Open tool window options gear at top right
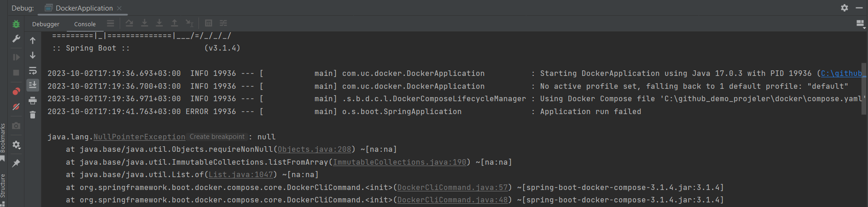The height and width of the screenshot is (207, 868). coord(844,8)
